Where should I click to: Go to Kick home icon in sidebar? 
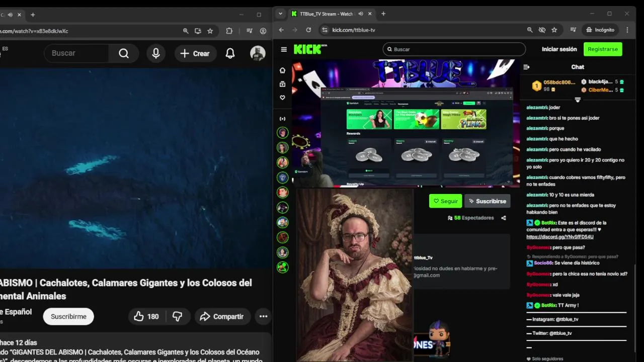283,70
